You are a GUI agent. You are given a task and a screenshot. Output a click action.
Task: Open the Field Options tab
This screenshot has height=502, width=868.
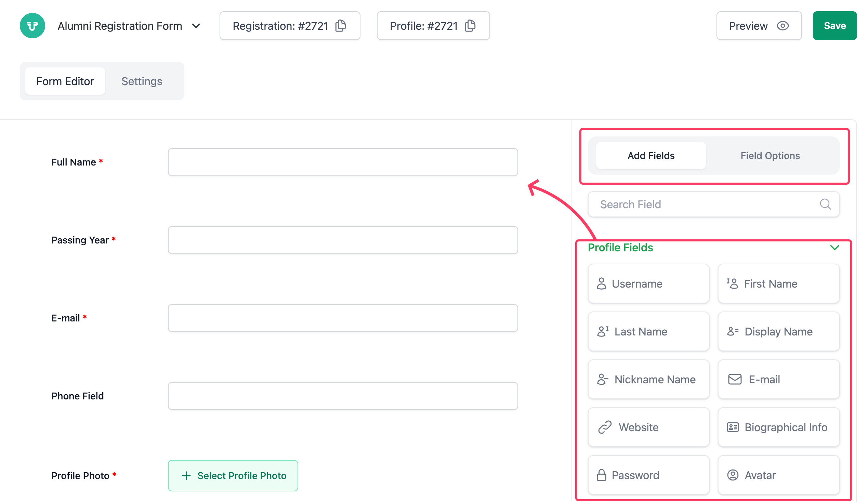tap(770, 156)
